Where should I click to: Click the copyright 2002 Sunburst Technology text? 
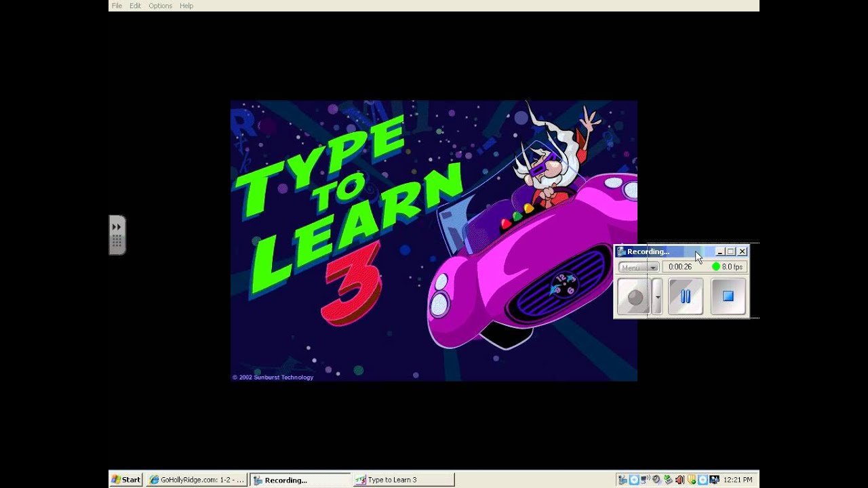click(x=273, y=378)
